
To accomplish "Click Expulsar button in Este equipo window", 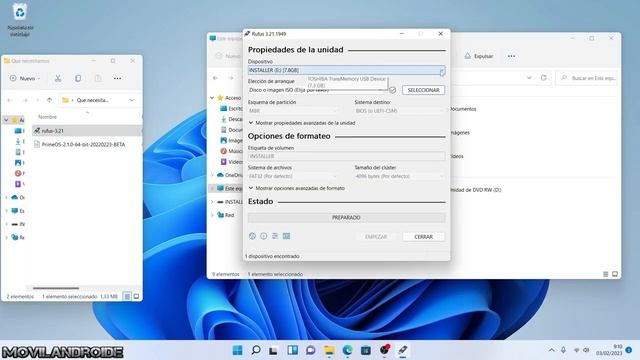I will pyautogui.click(x=479, y=56).
